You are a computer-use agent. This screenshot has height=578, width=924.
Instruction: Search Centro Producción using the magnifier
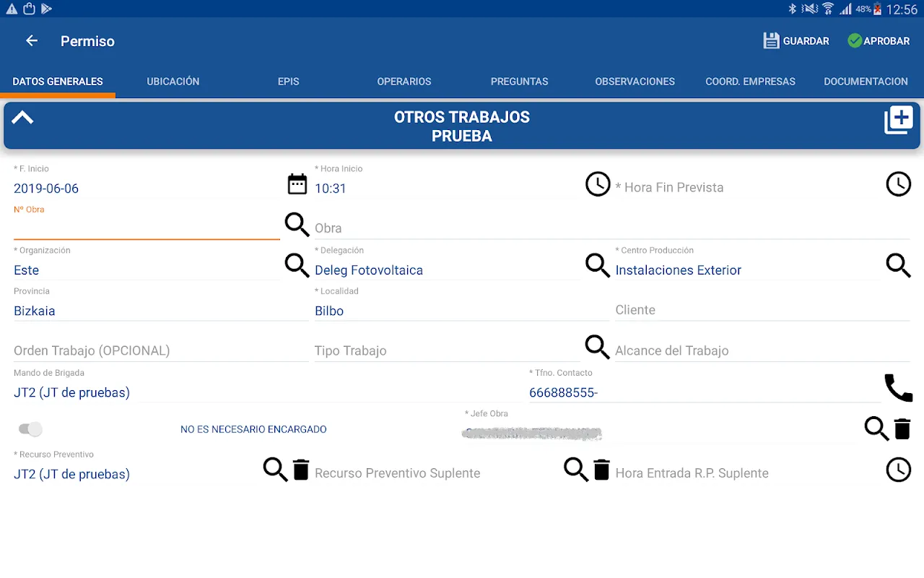coord(898,265)
